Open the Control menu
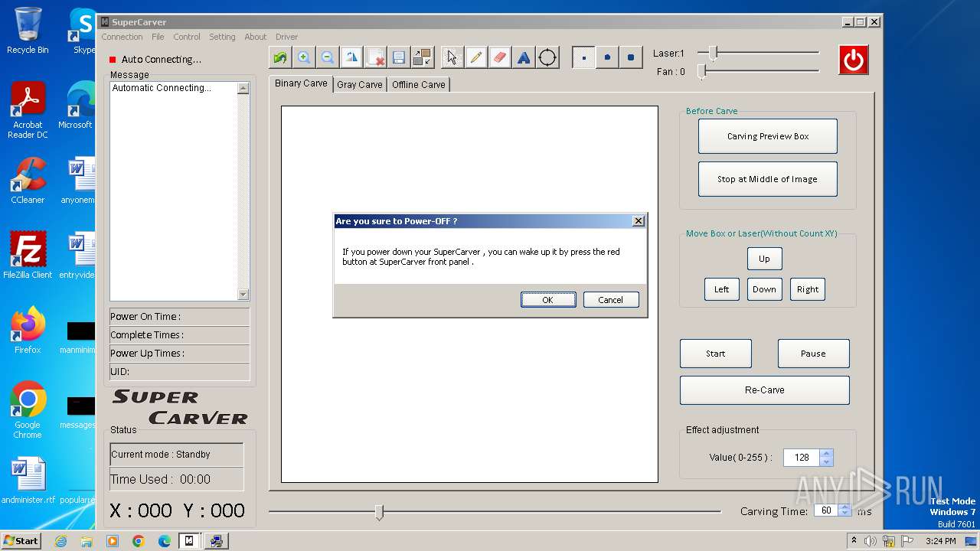 pyautogui.click(x=187, y=37)
